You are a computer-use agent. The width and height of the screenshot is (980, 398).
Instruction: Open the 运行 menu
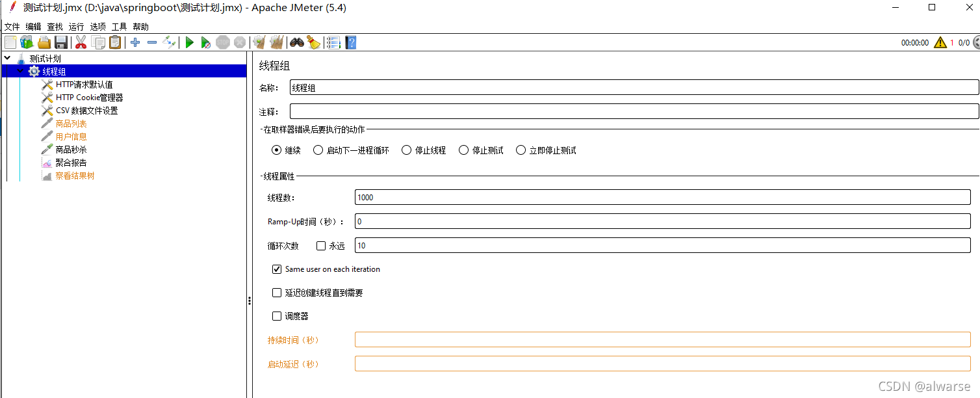(x=76, y=27)
